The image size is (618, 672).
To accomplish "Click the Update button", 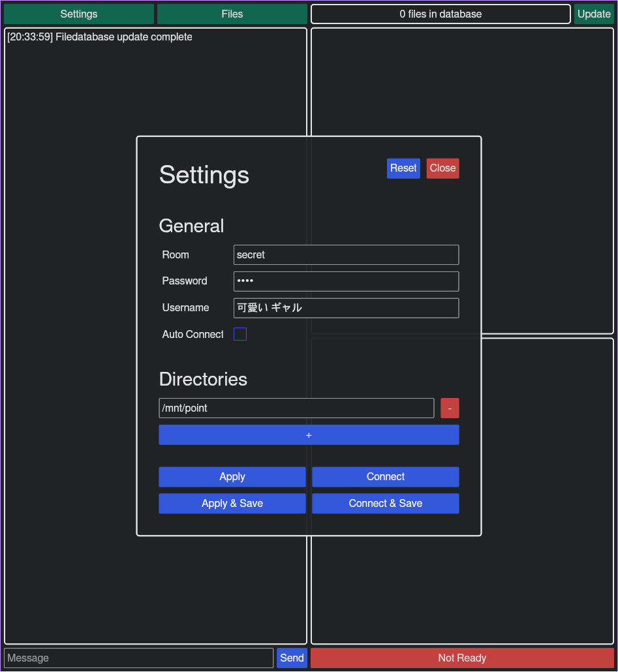I will [594, 14].
